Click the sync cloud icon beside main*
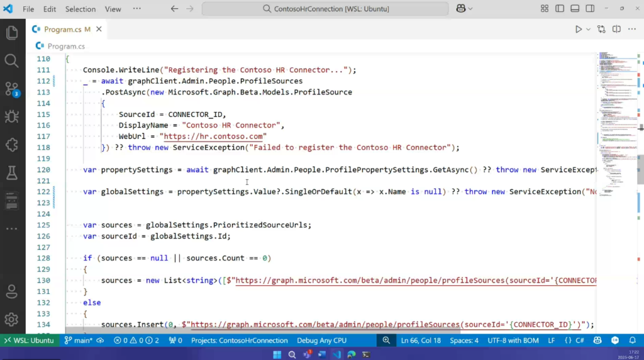 [x=100, y=341]
